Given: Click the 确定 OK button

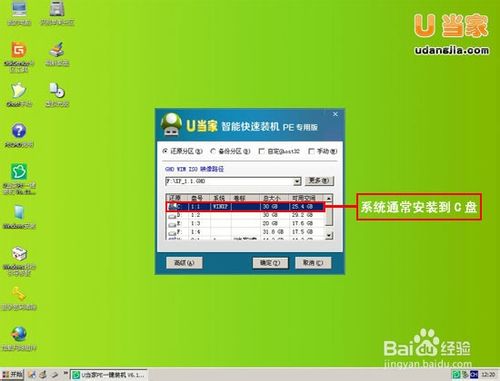Looking at the screenshot, I should pos(270,263).
